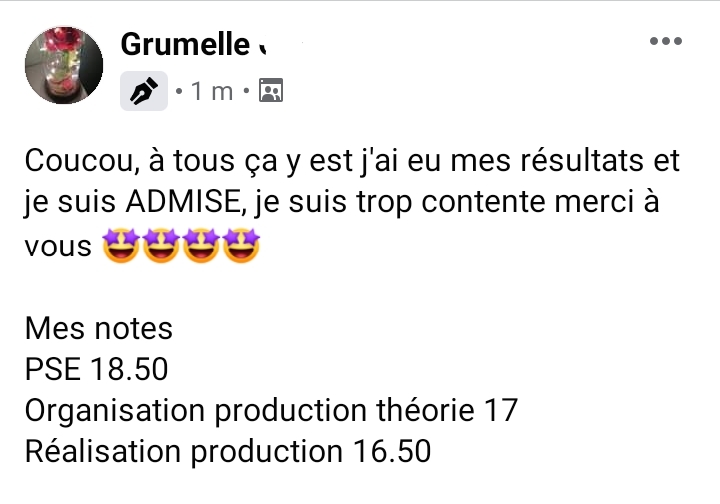The height and width of the screenshot is (504, 720).
Task: Click the "Mes notes" line
Action: click(x=98, y=328)
